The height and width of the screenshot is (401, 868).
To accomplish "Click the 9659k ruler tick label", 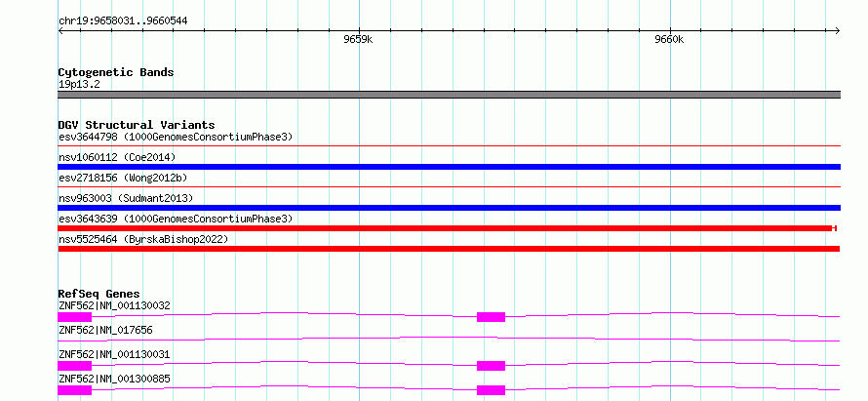I will tap(358, 39).
